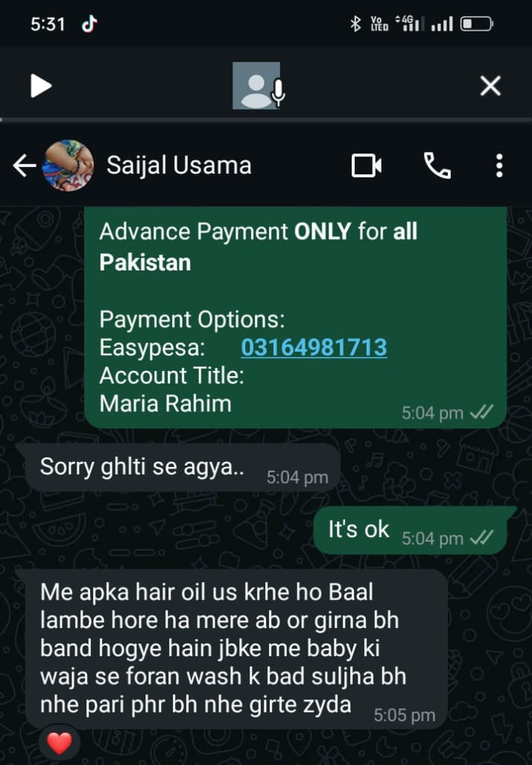Start a voice call
This screenshot has width=532, height=765.
pyautogui.click(x=437, y=165)
